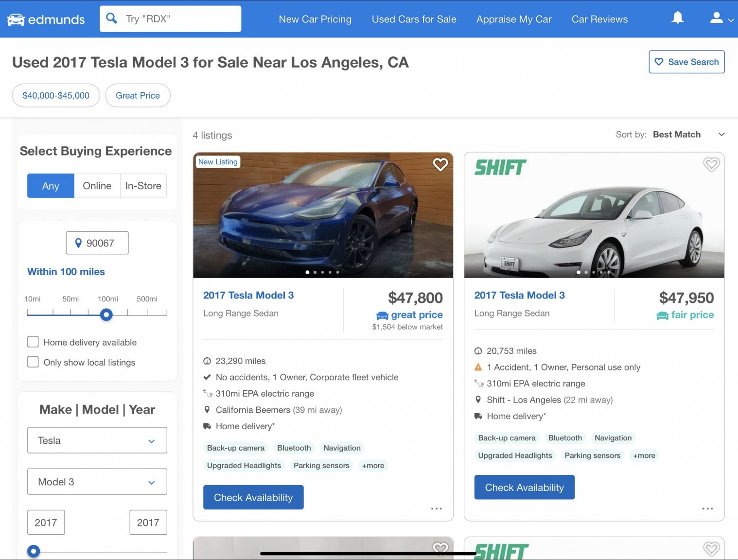
Task: Check Availability for the $47,800 Tesla
Action: click(x=253, y=497)
